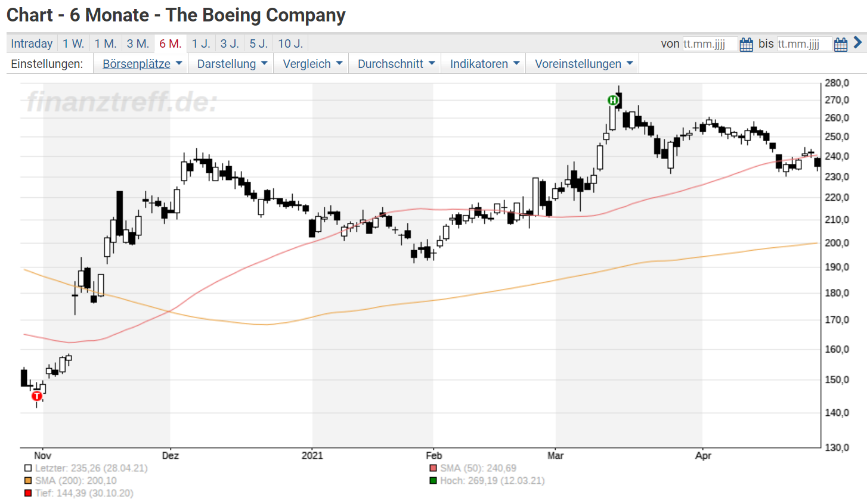Click the pink SMA (50) legend swatch
This screenshot has height=504, width=867.
click(x=433, y=468)
